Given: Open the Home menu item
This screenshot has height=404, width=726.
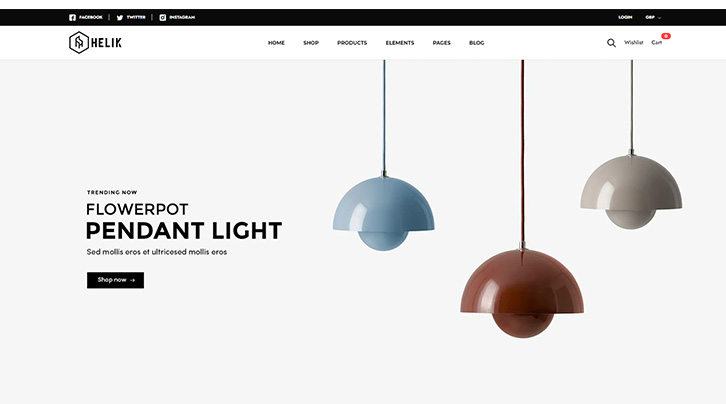Looking at the screenshot, I should pos(276,43).
